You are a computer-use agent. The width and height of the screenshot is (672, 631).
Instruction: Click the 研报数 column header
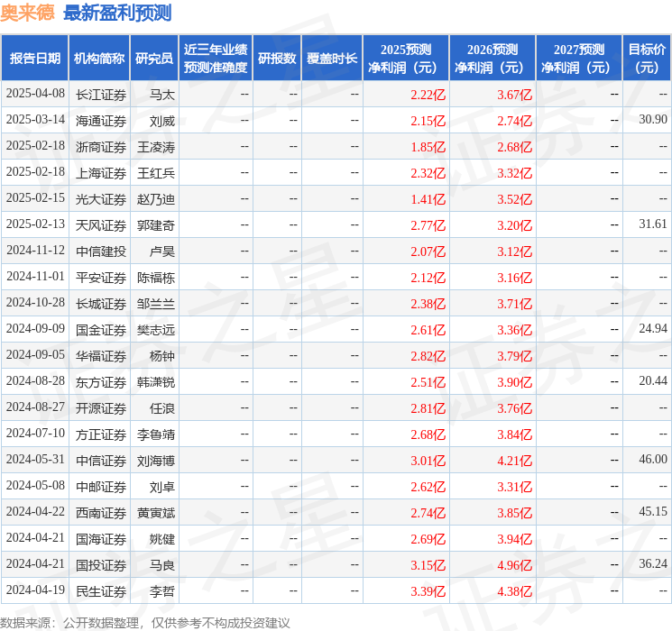[x=277, y=59]
